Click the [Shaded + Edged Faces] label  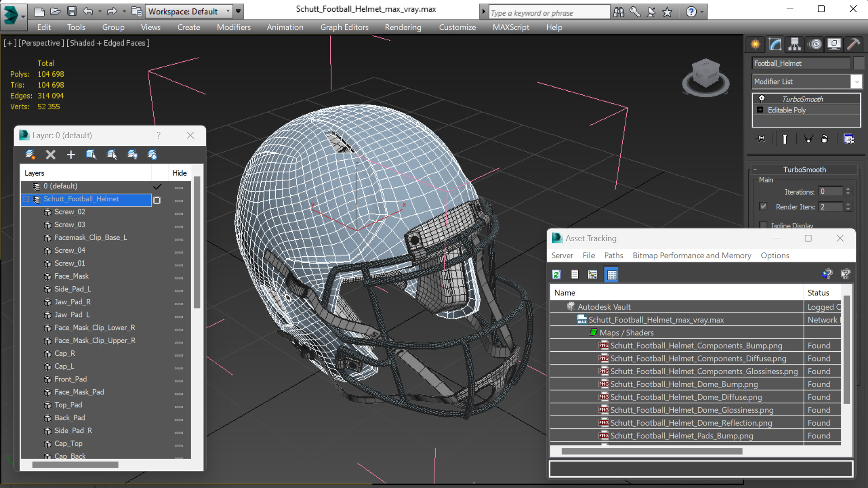click(x=108, y=43)
